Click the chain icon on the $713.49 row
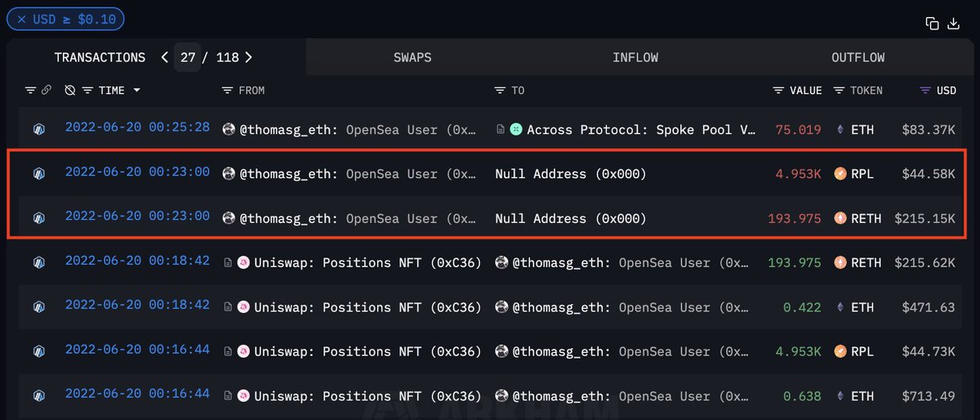This screenshot has width=980, height=420. (x=38, y=395)
